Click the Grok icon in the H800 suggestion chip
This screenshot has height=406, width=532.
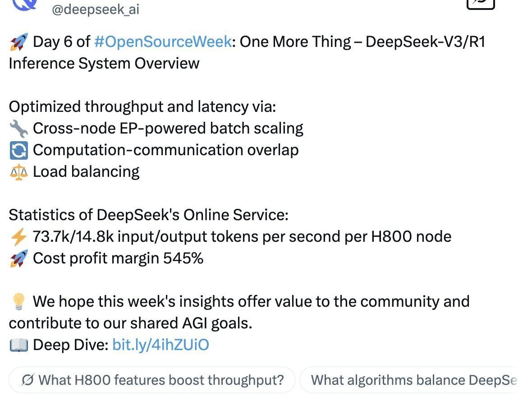pos(28,380)
